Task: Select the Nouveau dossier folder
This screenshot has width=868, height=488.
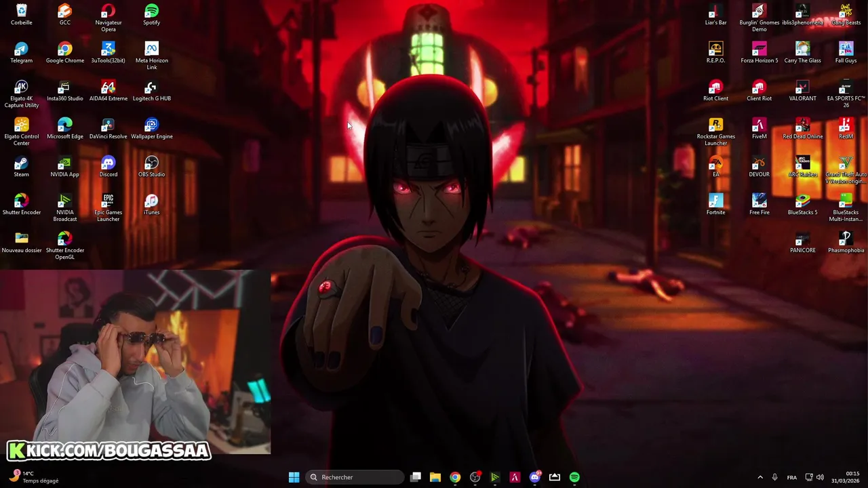Action: (x=22, y=243)
